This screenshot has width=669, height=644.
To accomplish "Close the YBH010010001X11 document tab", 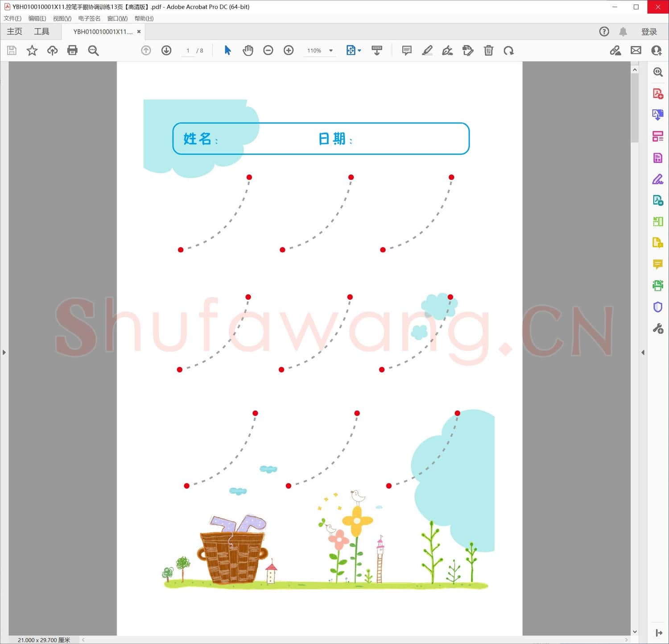I will pyautogui.click(x=139, y=32).
